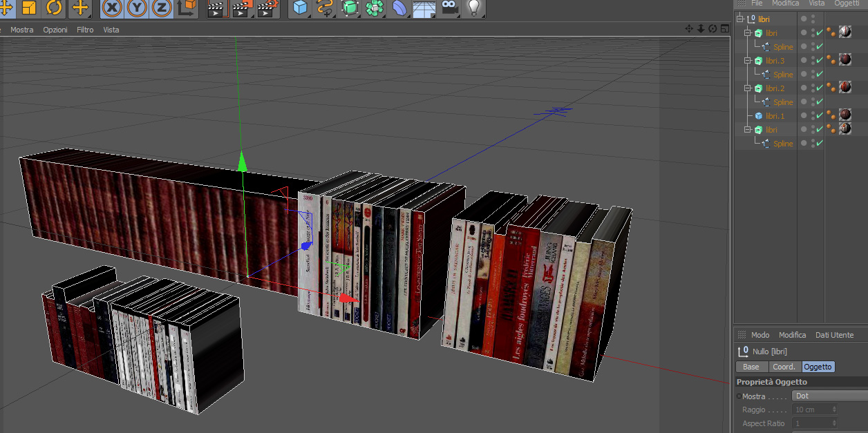868x433 pixels.
Task: Select the Scale tool in top toolbar
Action: tap(29, 8)
